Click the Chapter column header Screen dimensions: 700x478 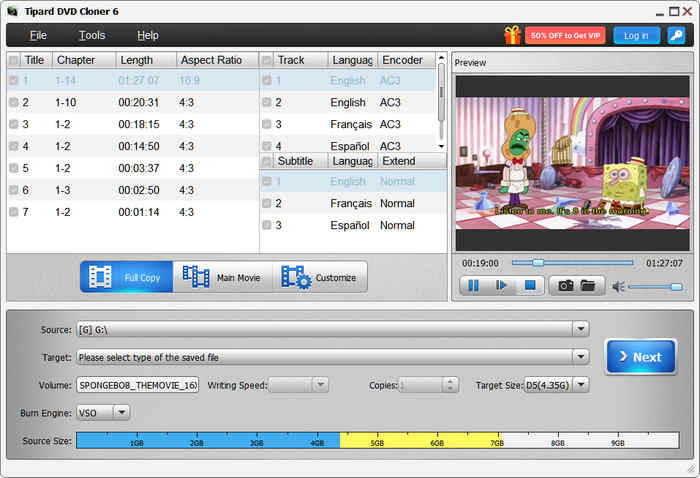coord(84,60)
